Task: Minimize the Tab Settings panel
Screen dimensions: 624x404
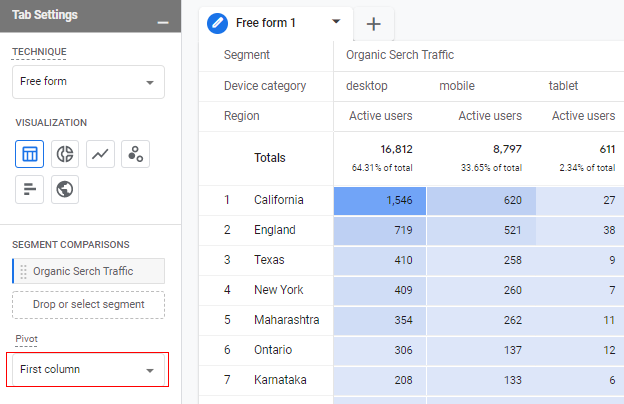Action: pyautogui.click(x=163, y=23)
